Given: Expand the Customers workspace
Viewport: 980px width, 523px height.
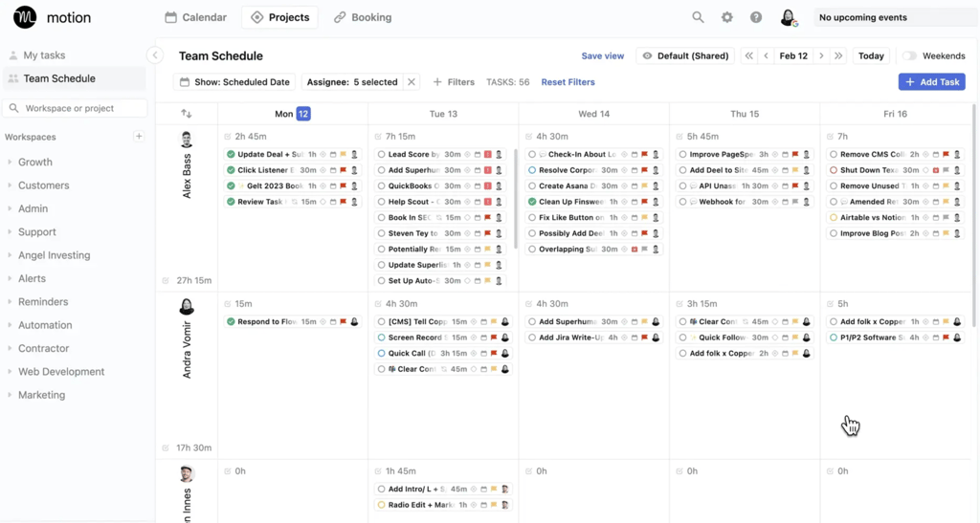Looking at the screenshot, I should point(10,185).
